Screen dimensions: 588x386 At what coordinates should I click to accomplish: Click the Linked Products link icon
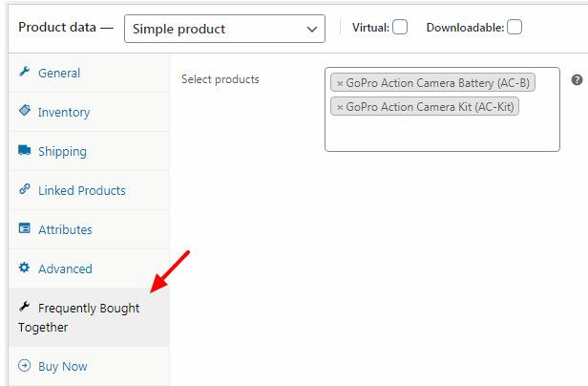click(25, 190)
